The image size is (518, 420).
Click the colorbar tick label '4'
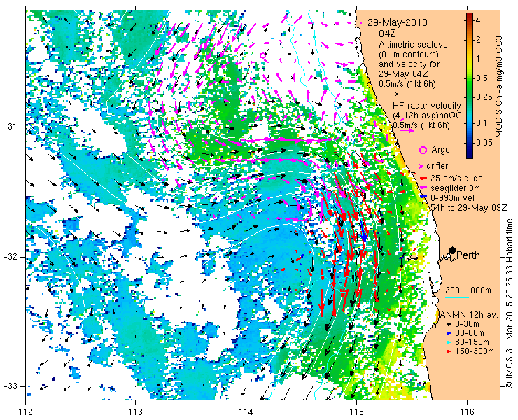click(x=477, y=20)
